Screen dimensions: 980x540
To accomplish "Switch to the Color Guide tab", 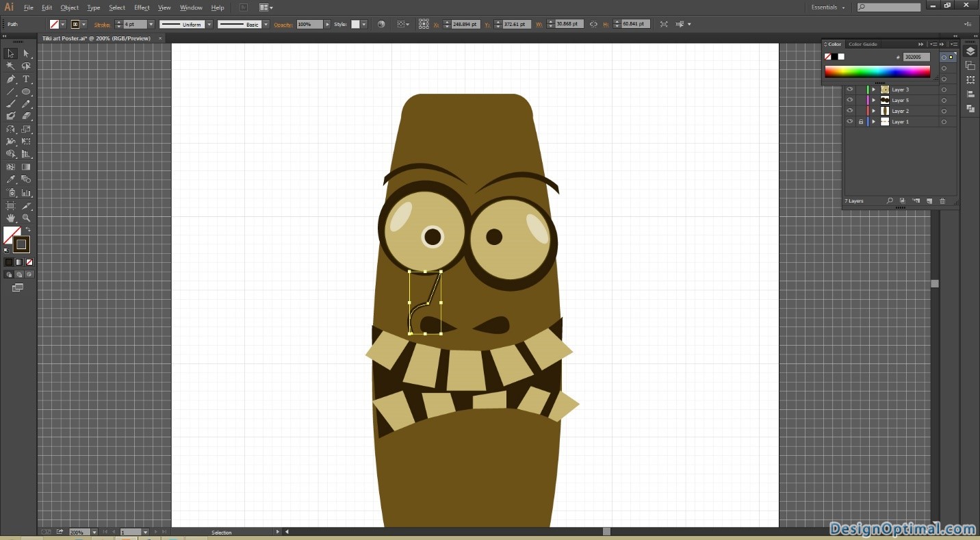I will pyautogui.click(x=862, y=44).
